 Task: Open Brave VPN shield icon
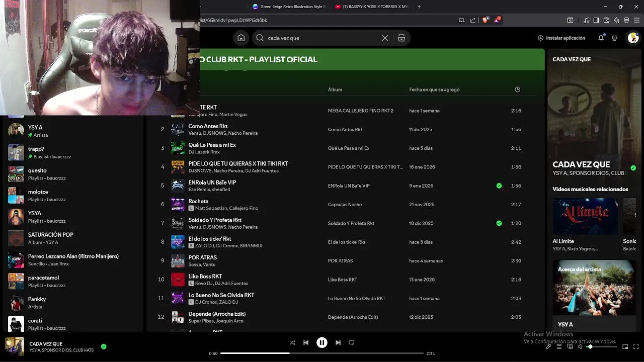[626, 20]
